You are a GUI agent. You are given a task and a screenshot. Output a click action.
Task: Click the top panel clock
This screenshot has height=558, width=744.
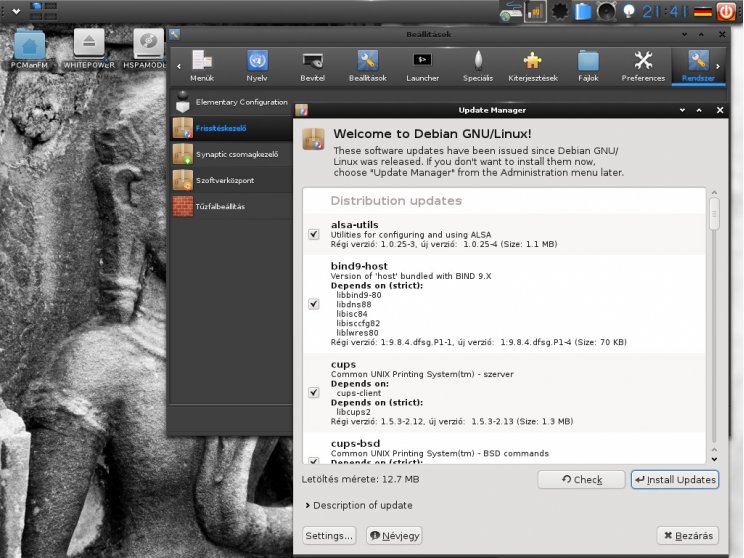point(664,11)
